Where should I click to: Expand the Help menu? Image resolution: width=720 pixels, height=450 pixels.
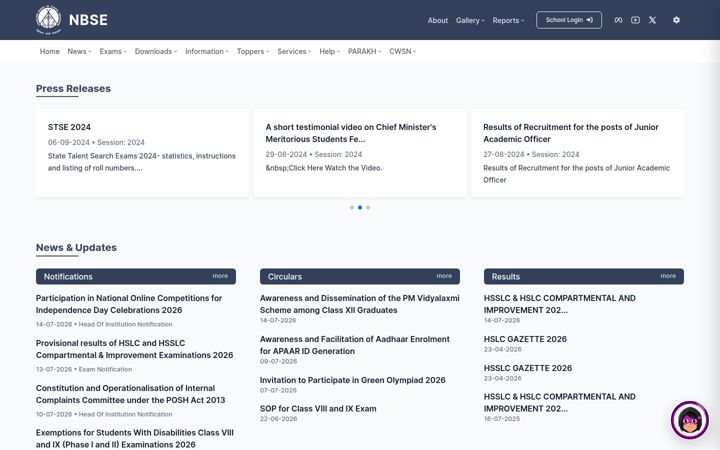[x=330, y=51]
